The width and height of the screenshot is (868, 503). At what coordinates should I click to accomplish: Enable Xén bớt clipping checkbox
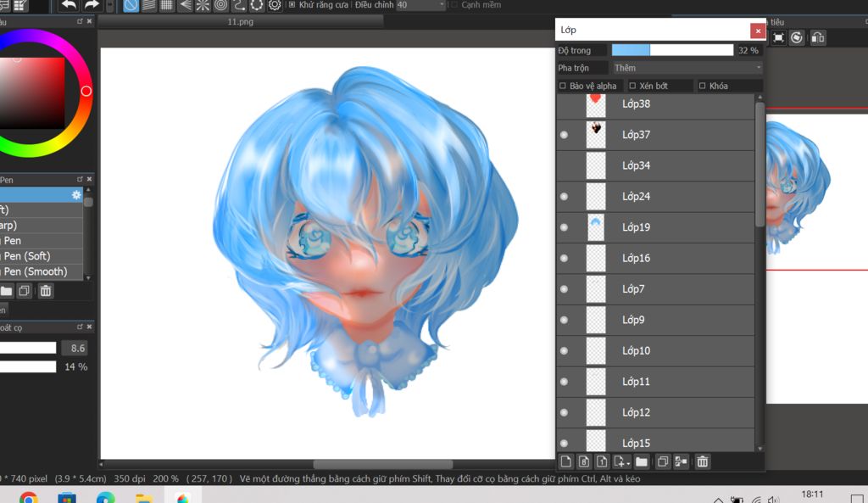pos(632,86)
